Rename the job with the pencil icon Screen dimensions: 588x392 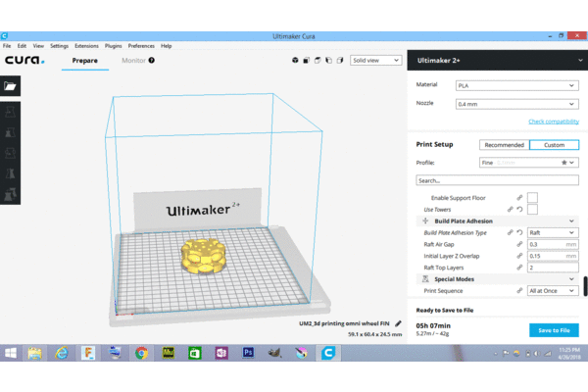(x=398, y=323)
